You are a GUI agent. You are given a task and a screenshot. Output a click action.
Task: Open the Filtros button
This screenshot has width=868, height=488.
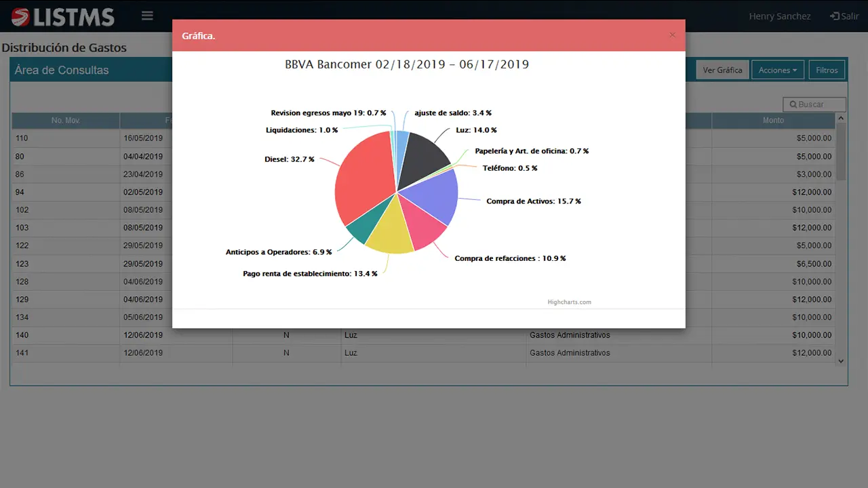tap(827, 70)
